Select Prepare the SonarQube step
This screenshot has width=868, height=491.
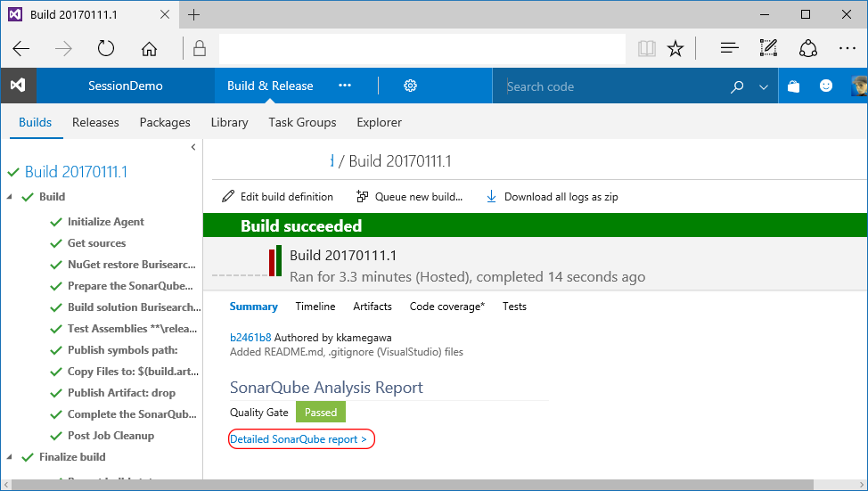(130, 286)
